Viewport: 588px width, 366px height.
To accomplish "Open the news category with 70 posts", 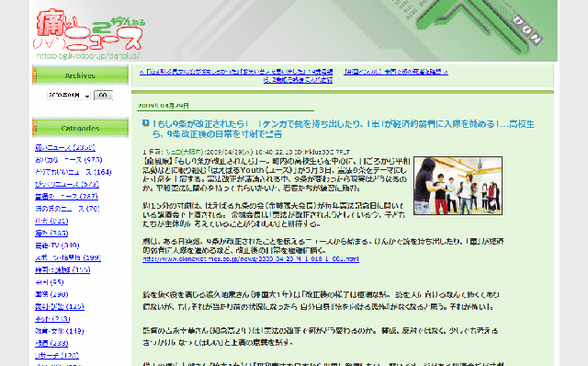I will 67,209.
